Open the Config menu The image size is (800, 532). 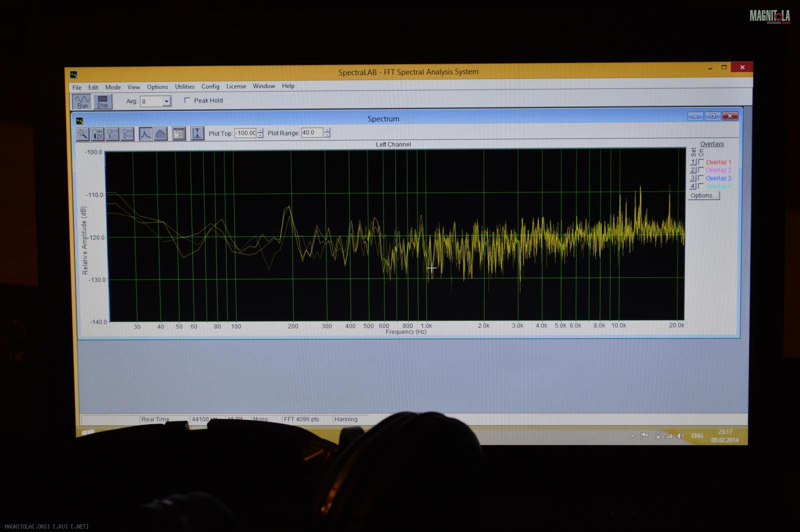(210, 86)
